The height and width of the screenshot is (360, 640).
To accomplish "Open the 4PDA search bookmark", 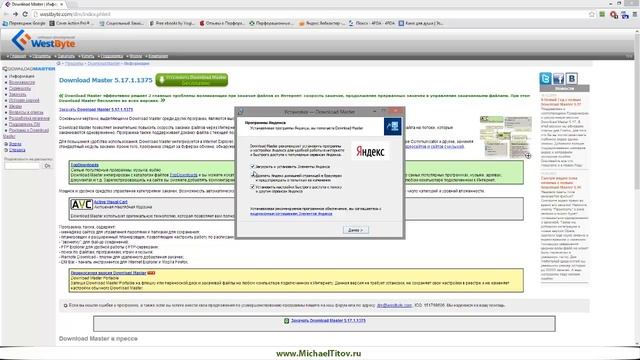I will pos(372,24).
